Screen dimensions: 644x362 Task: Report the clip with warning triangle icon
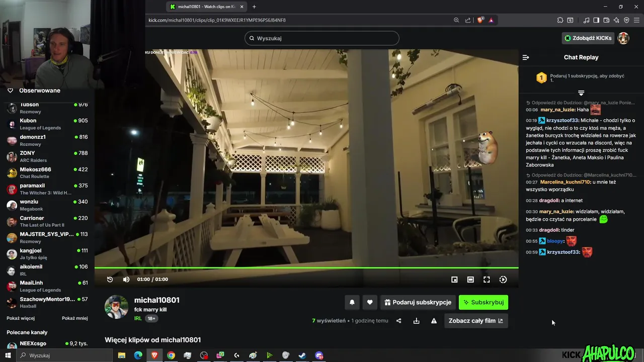pos(434,321)
